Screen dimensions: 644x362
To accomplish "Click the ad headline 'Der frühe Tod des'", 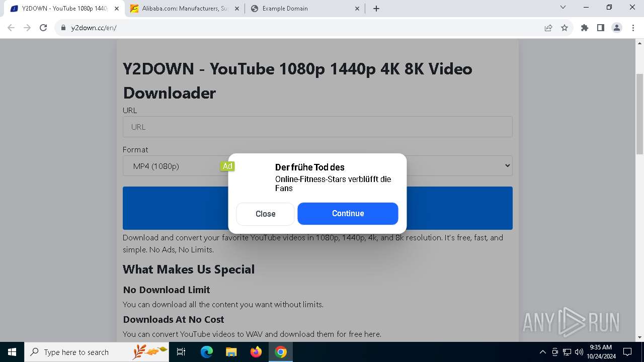I will 309,167.
